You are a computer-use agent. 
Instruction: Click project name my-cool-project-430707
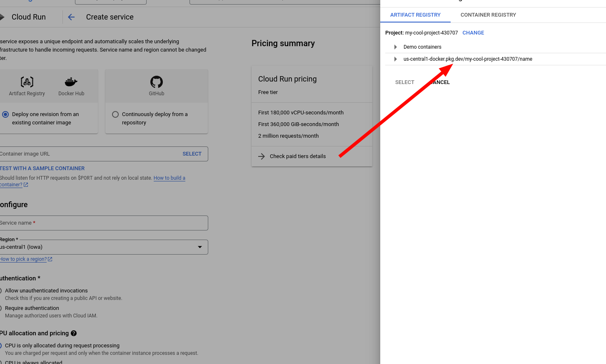click(x=431, y=33)
